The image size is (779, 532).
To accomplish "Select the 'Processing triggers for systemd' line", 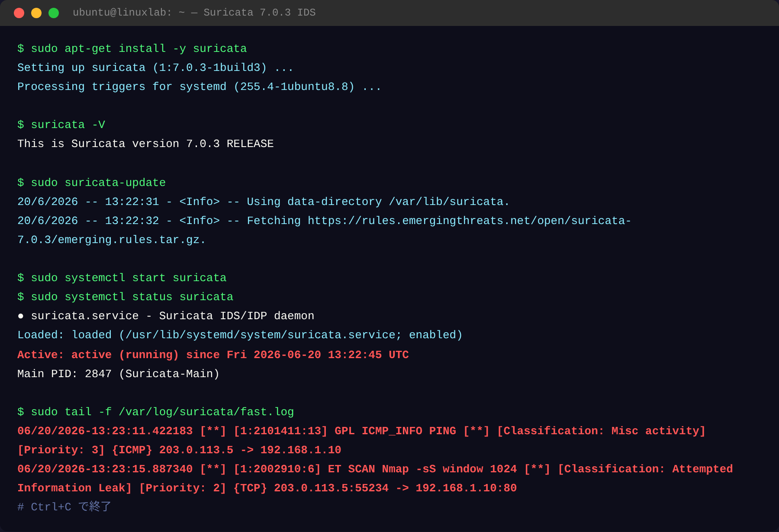I will [199, 87].
